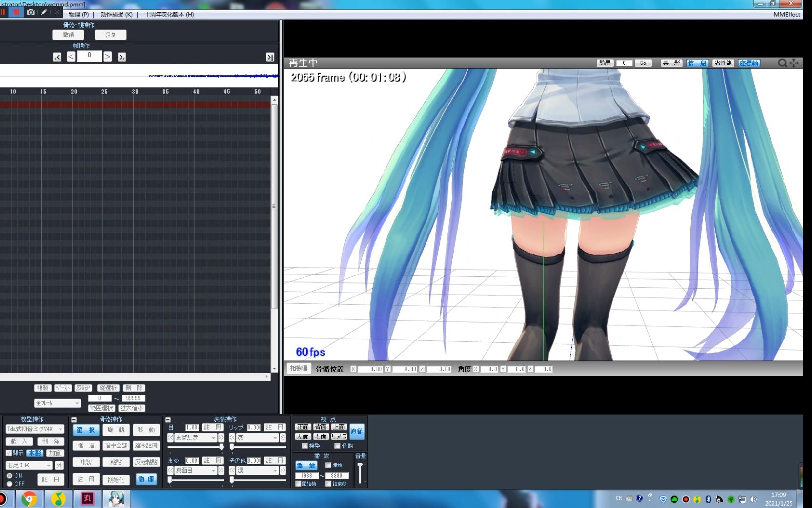Go to next lip morph with >> arrow
The width and height of the screenshot is (812, 508).
tap(283, 438)
